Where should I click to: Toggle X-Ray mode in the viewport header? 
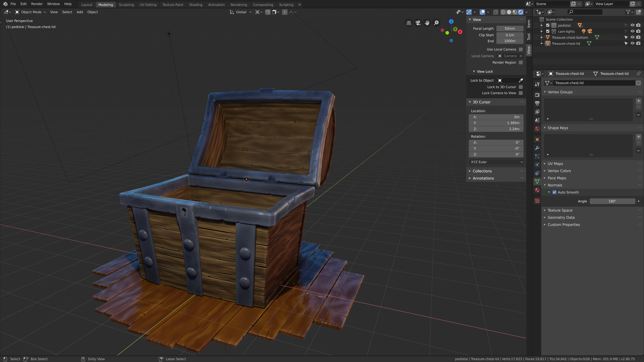click(x=495, y=12)
